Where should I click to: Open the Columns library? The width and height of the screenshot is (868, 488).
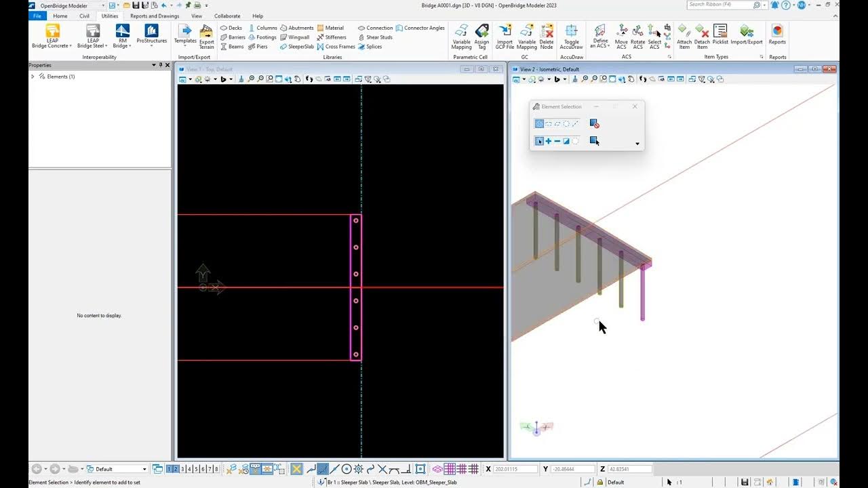(x=262, y=28)
